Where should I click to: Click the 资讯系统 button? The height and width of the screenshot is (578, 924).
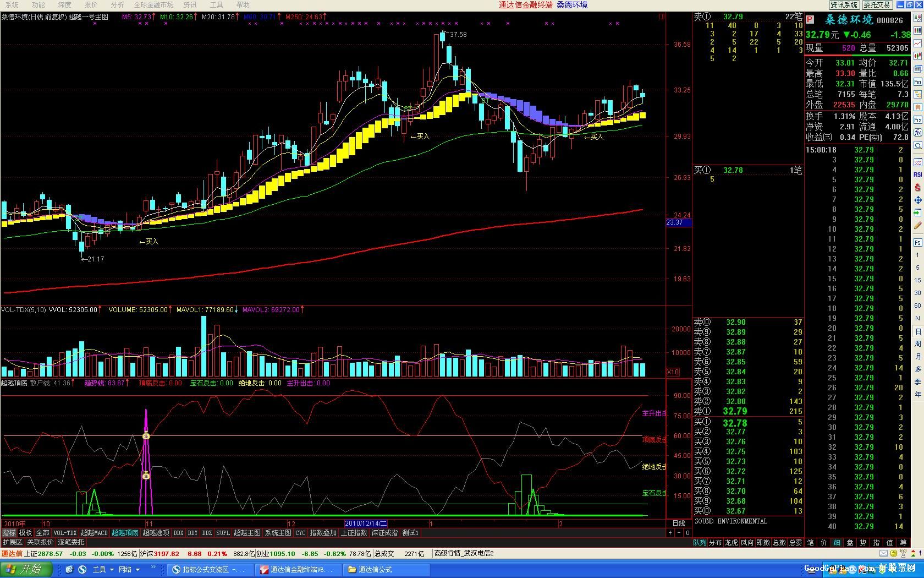coord(844,5)
